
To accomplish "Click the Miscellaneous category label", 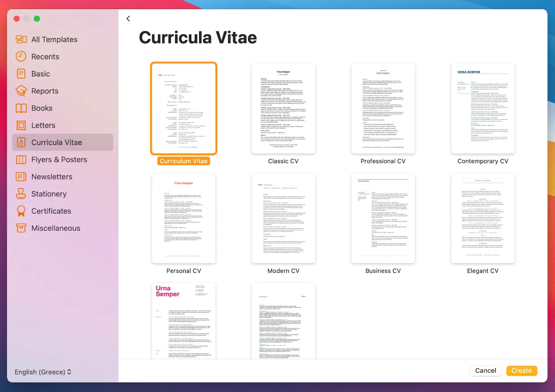I will click(x=56, y=228).
